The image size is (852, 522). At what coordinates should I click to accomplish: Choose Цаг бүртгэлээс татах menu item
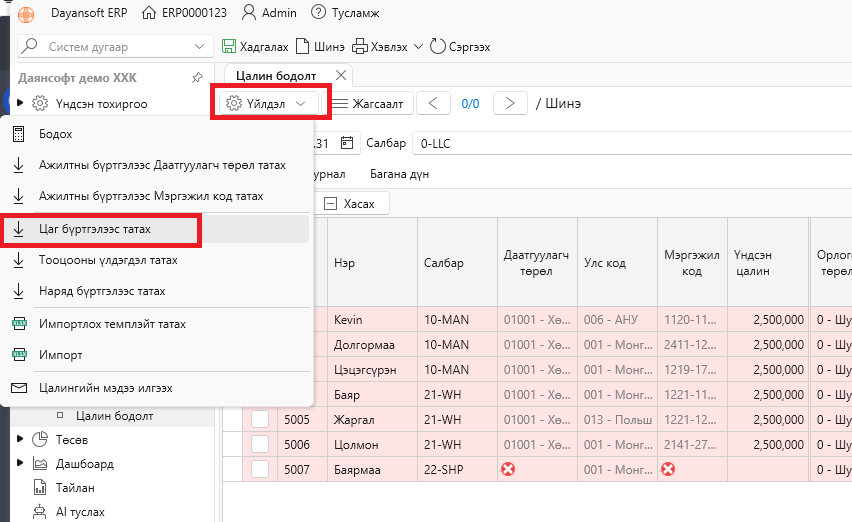click(x=156, y=229)
